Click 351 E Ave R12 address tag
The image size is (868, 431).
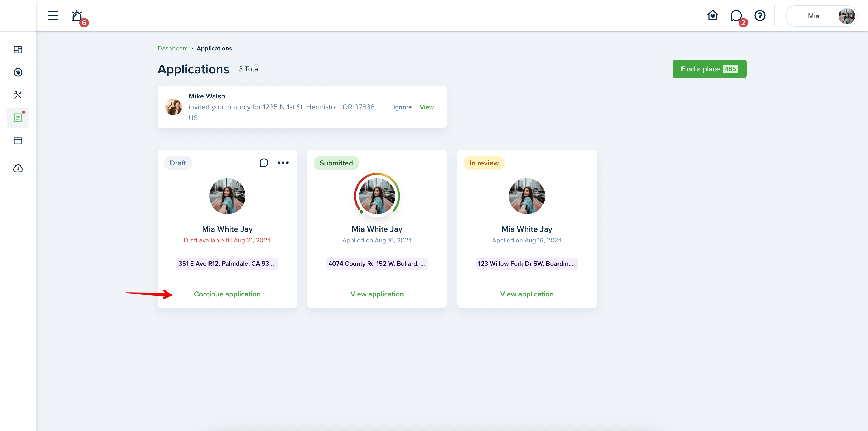(x=227, y=264)
